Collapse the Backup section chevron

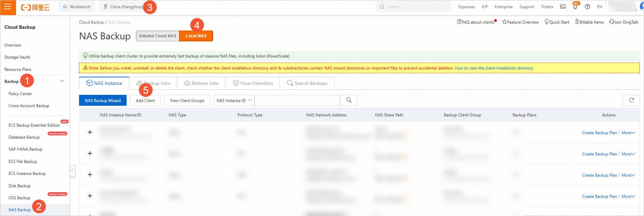[62, 81]
